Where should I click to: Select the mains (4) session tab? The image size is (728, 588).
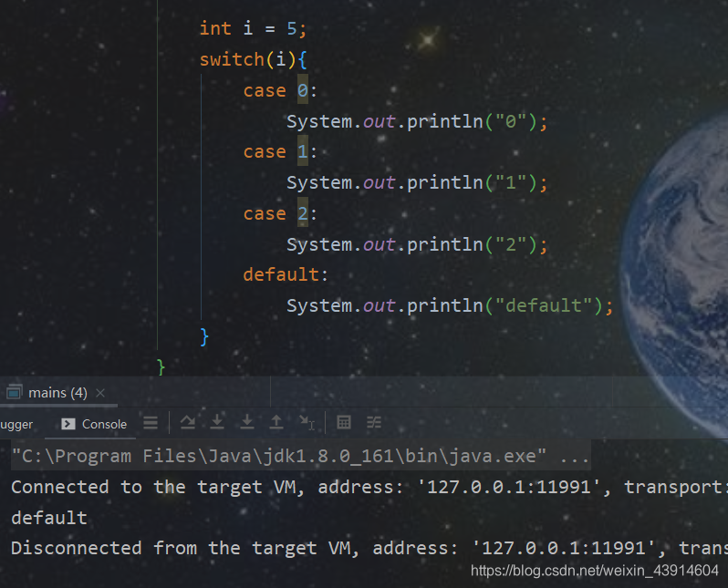tap(58, 393)
